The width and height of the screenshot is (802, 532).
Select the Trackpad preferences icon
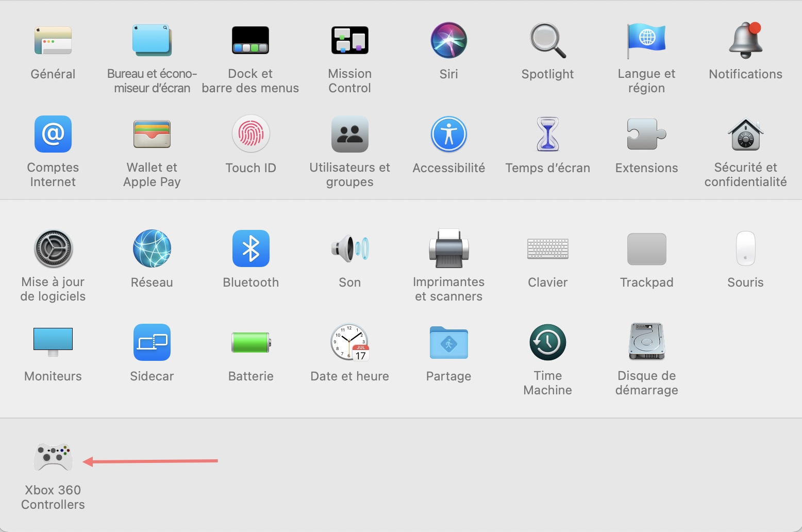647,248
